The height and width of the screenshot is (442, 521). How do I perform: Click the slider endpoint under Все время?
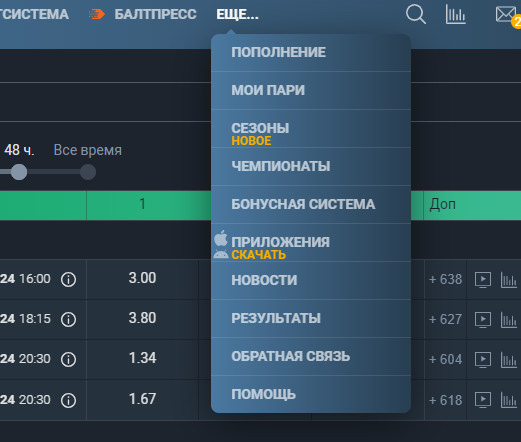[x=88, y=172]
